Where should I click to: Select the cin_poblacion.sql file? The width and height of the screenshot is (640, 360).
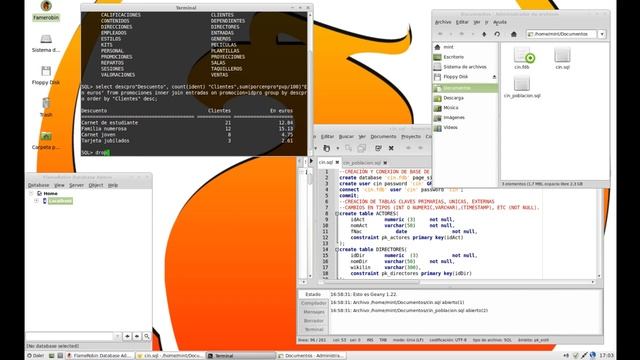coord(522,87)
